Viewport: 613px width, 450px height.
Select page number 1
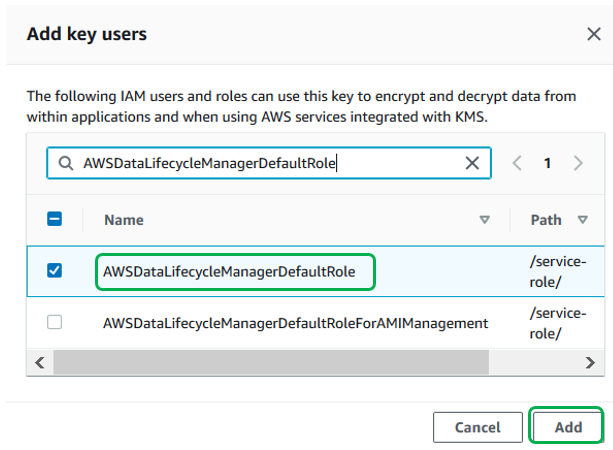(x=547, y=163)
